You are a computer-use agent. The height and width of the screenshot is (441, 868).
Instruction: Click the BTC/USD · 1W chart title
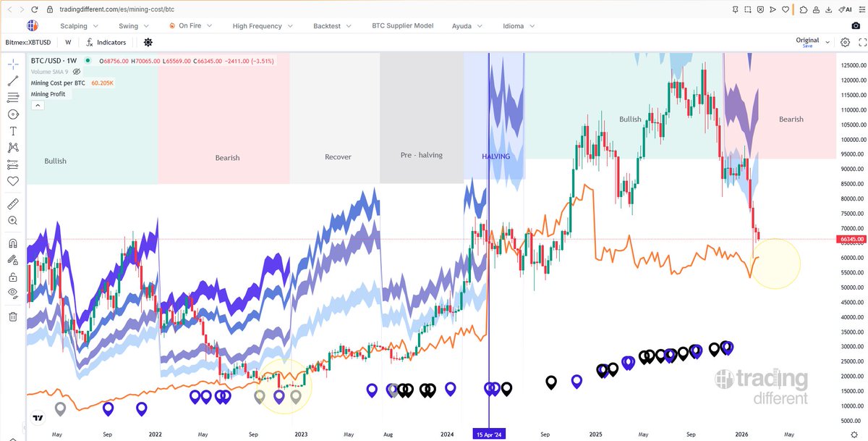coord(55,61)
